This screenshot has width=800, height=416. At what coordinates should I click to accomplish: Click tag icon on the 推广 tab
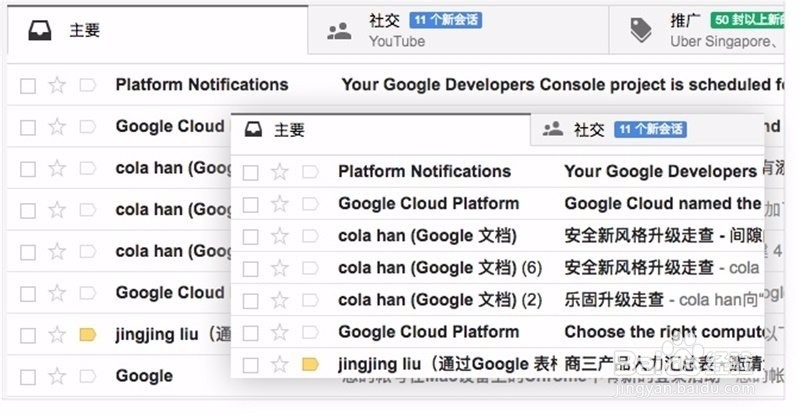coord(641,30)
